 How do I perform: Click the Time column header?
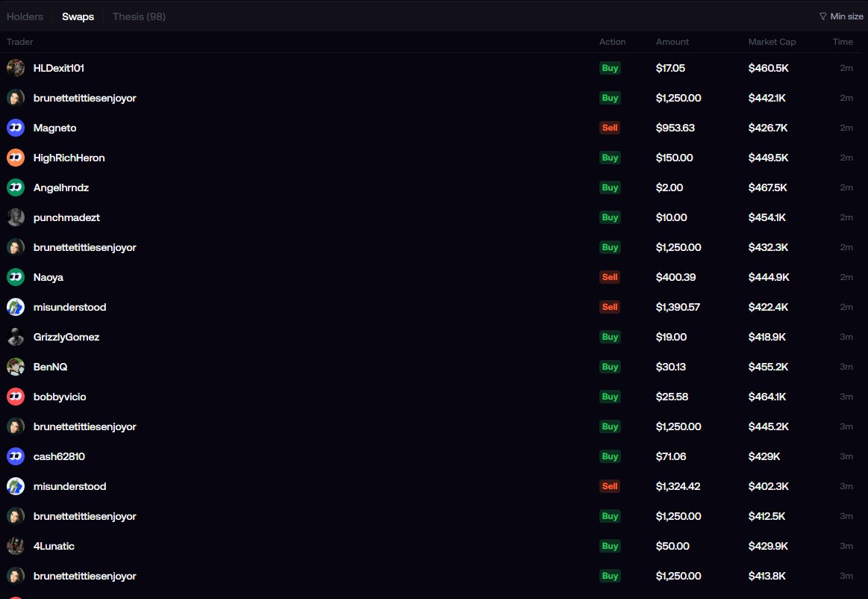[x=843, y=42]
